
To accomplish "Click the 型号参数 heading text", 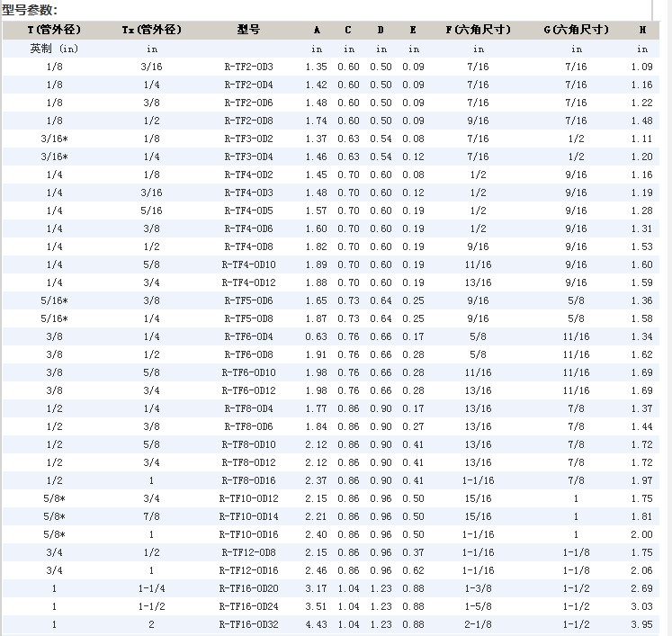I will pyautogui.click(x=30, y=9).
